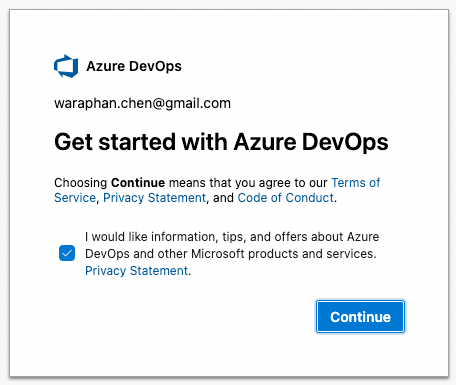
Task: Click the word Choosing in agreement paragraph
Action: (80, 183)
